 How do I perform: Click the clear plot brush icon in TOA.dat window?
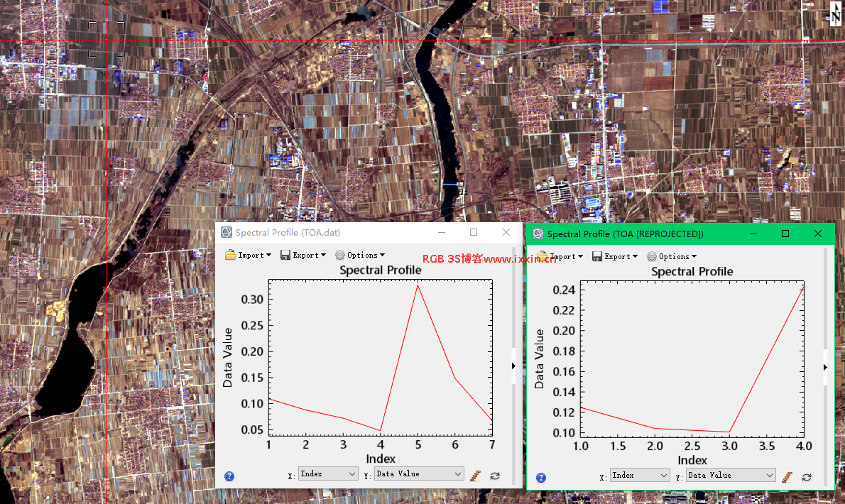point(475,476)
